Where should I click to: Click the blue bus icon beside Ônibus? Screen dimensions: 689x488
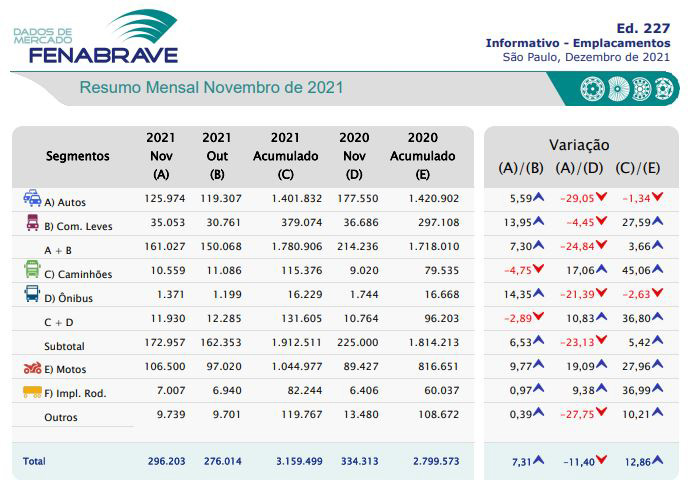[32, 294]
